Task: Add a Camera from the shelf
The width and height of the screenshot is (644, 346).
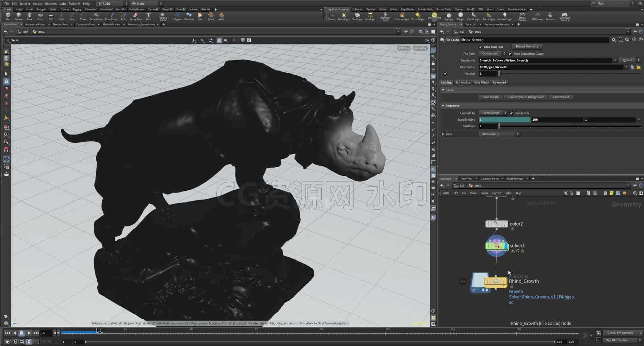Action: 331,16
